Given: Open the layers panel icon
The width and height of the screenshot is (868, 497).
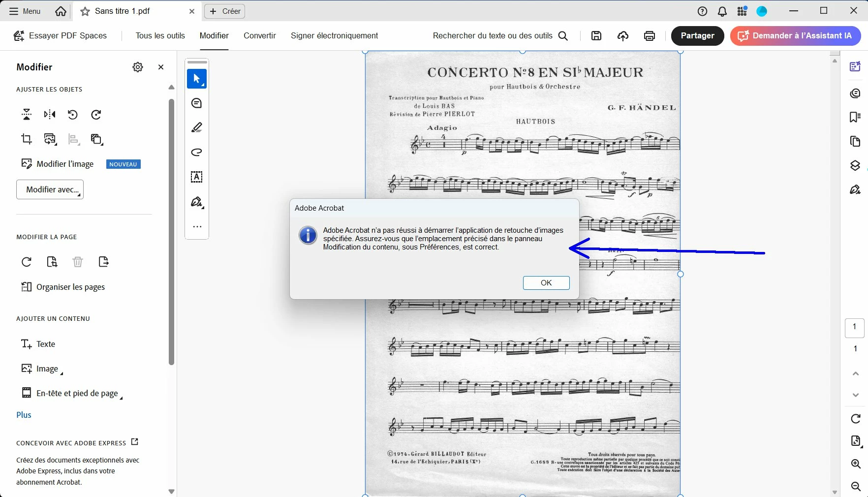Looking at the screenshot, I should (855, 165).
